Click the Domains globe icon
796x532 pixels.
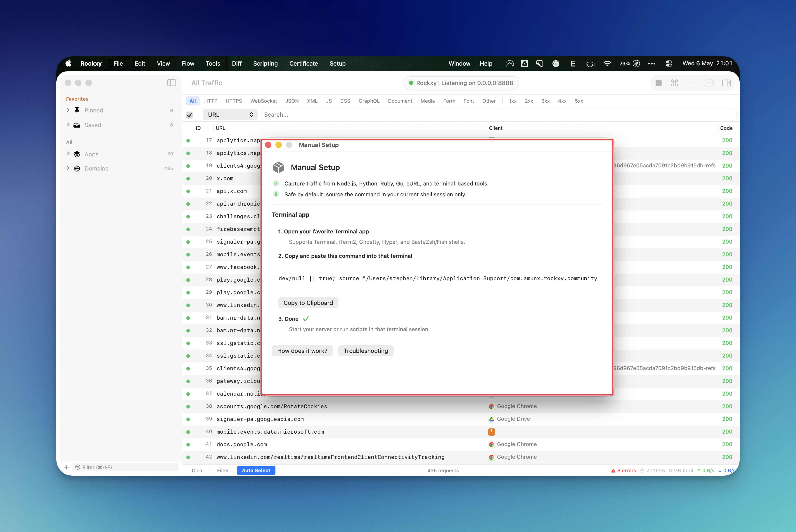[77, 168]
